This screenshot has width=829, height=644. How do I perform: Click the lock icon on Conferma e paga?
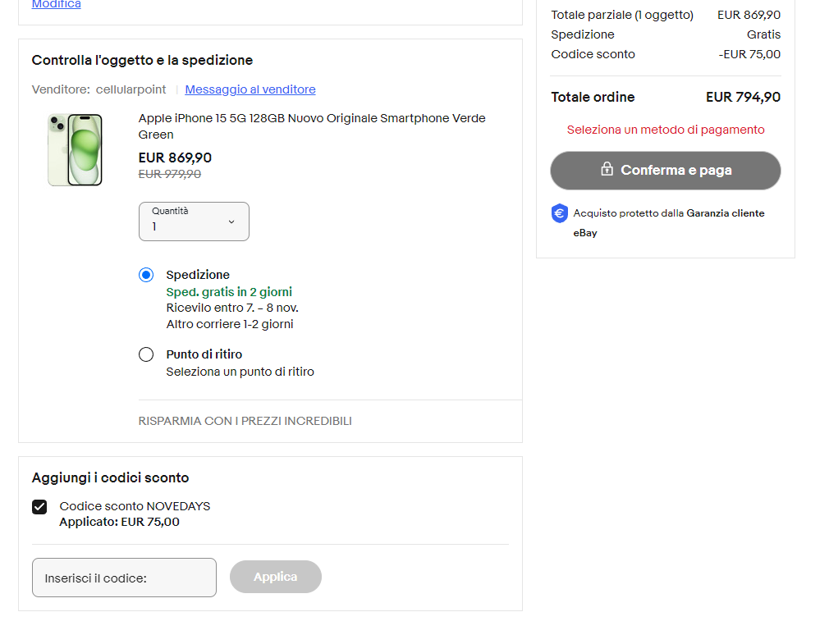pos(607,169)
